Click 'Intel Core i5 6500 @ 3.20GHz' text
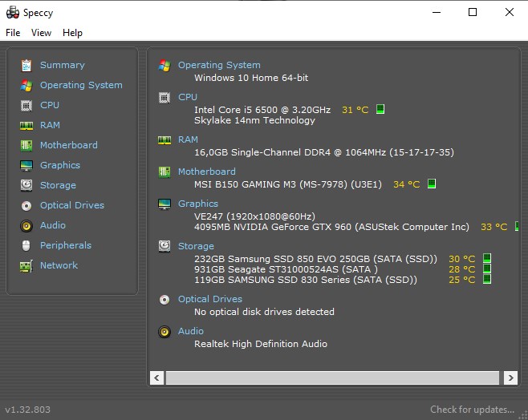The width and height of the screenshot is (528, 420). 262,110
